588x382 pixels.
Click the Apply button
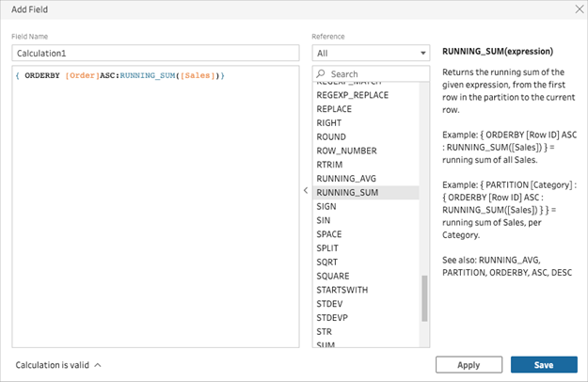(x=469, y=365)
